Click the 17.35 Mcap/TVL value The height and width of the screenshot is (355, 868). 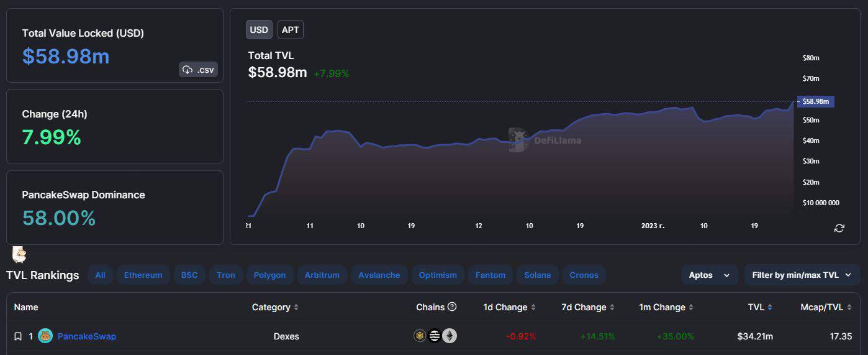point(841,336)
